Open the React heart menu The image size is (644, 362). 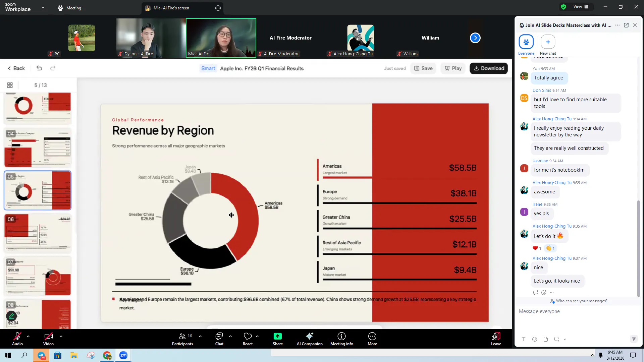click(x=248, y=339)
